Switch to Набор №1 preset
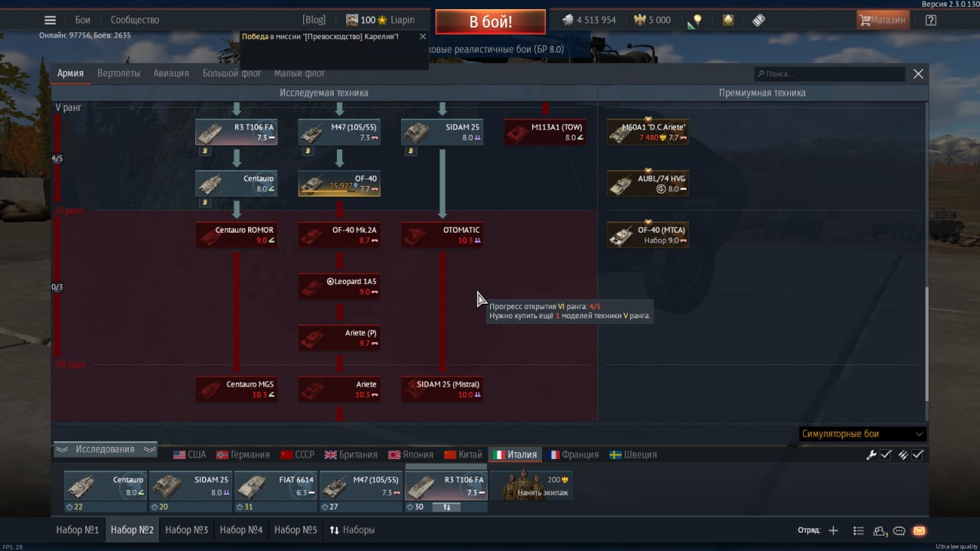 [77, 530]
